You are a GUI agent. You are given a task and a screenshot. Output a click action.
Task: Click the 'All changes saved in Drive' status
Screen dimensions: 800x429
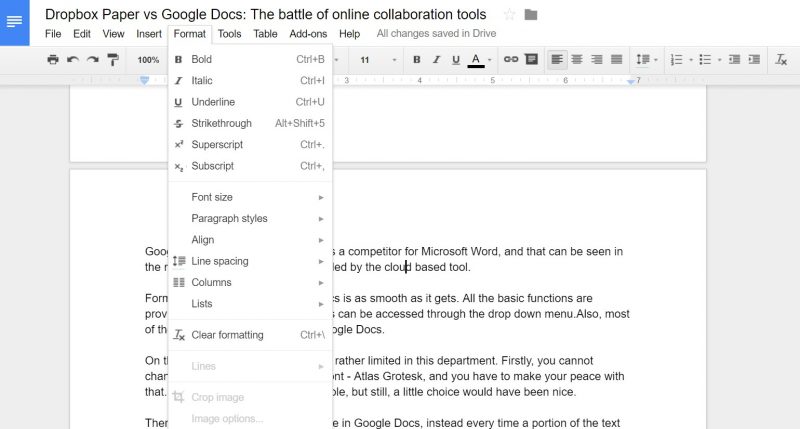point(436,34)
